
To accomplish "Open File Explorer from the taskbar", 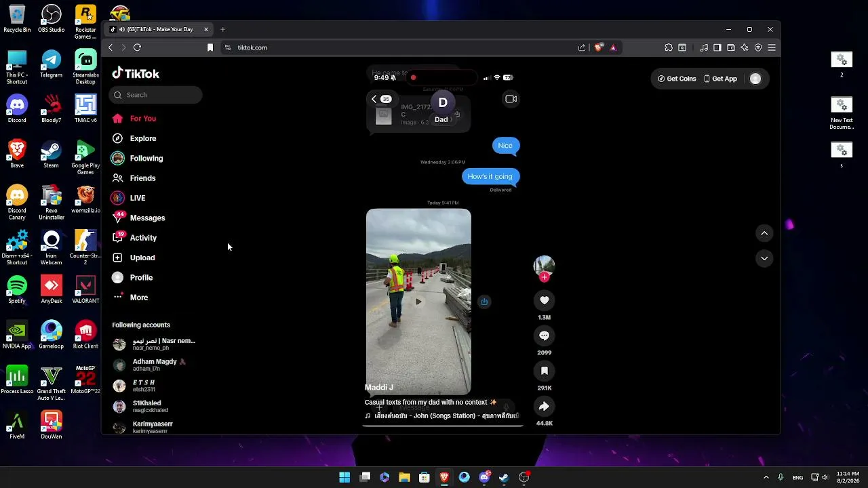I will 404,477.
